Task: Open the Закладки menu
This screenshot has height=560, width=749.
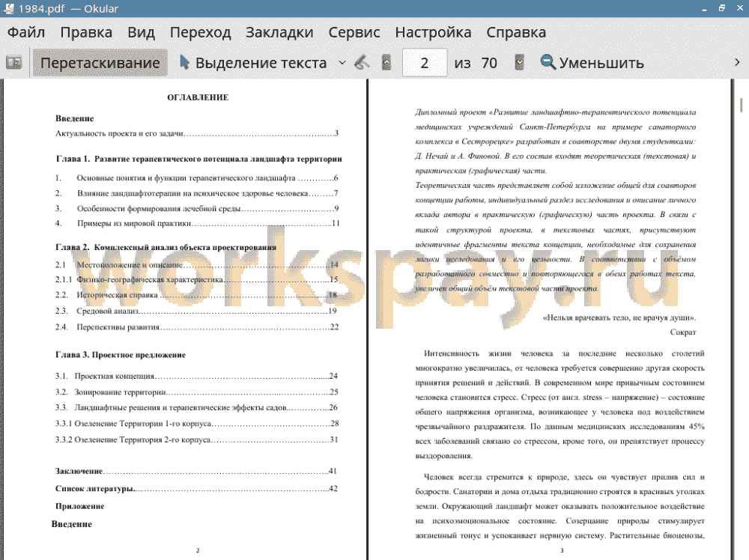Action: pyautogui.click(x=279, y=32)
